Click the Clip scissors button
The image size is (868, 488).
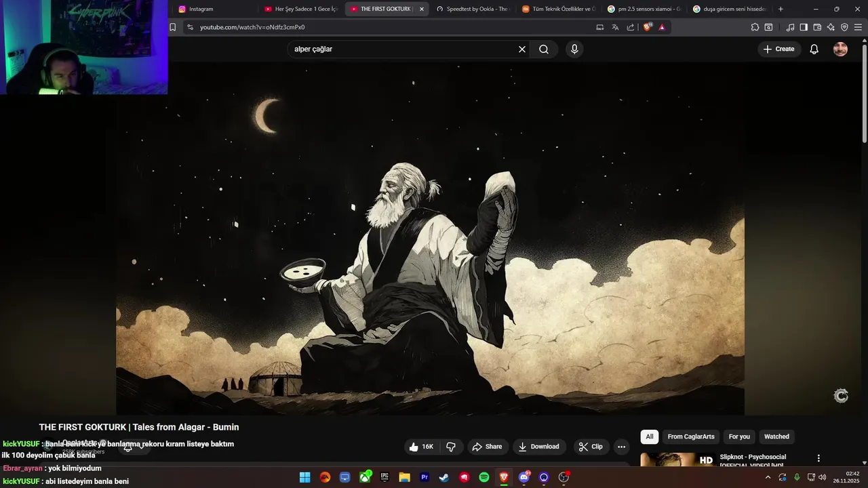click(591, 447)
